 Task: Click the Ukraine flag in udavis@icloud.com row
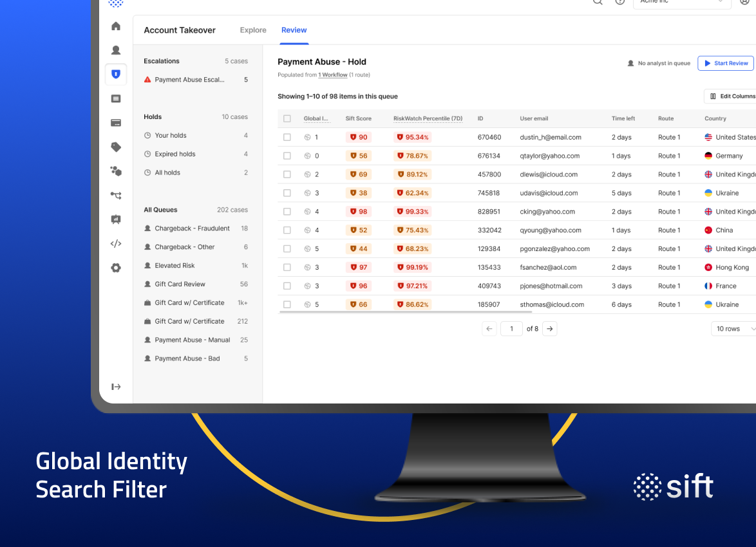point(708,193)
